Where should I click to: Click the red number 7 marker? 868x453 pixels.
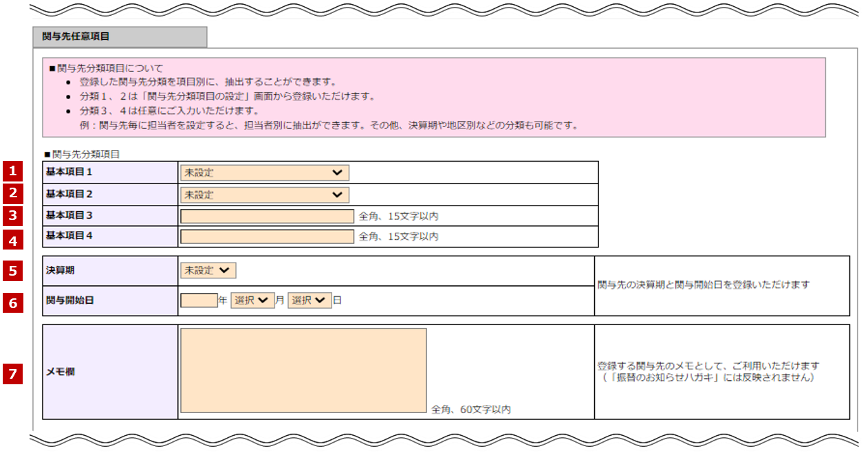(12, 373)
